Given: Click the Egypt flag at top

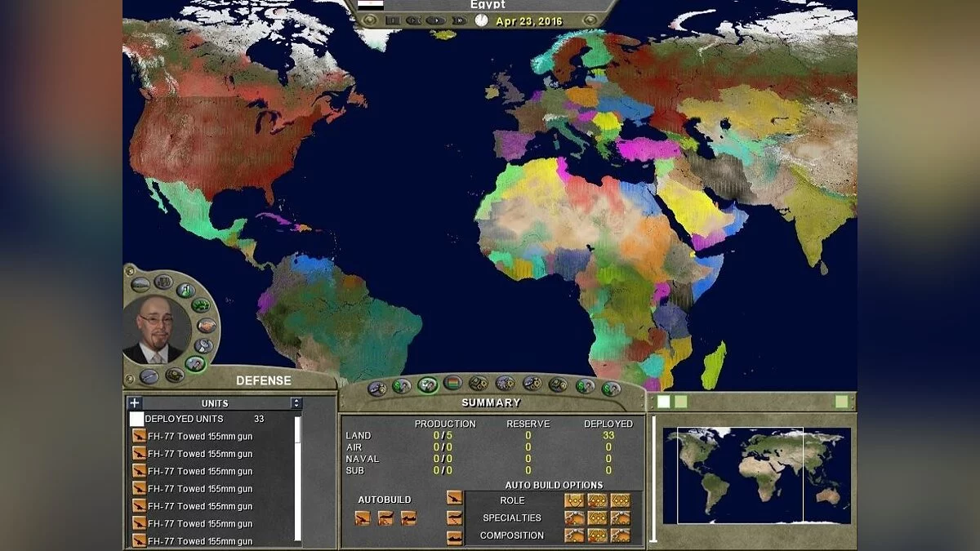Looking at the screenshot, I should [370, 4].
